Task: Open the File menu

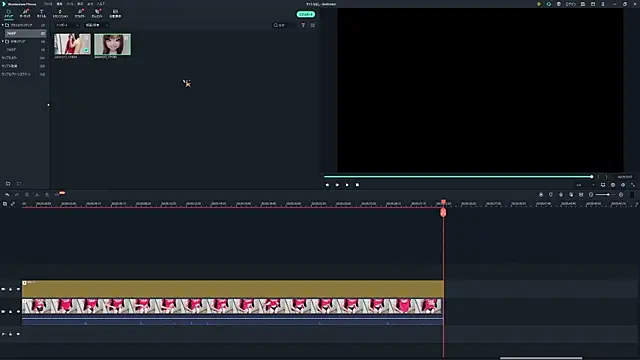Action: (48, 4)
